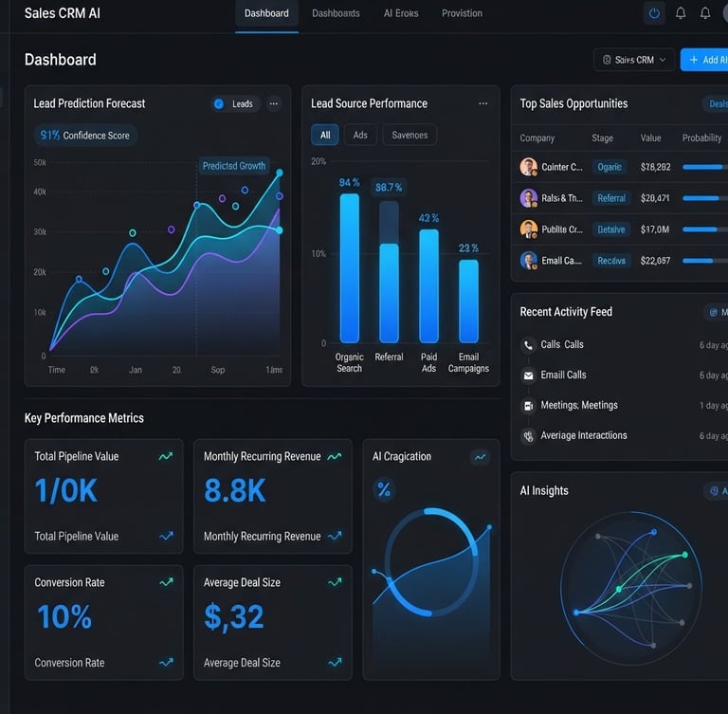Click the lower Total Pipeline Value blue trend icon
This screenshot has height=714, width=728.
166,536
